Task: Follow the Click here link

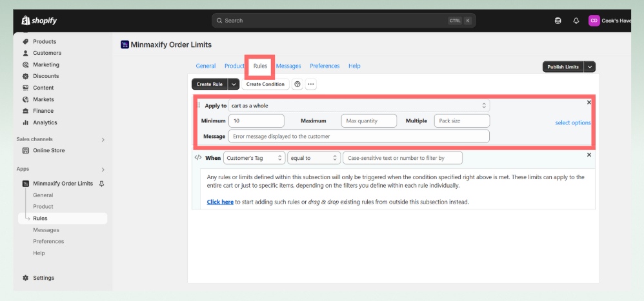Action: point(220,202)
